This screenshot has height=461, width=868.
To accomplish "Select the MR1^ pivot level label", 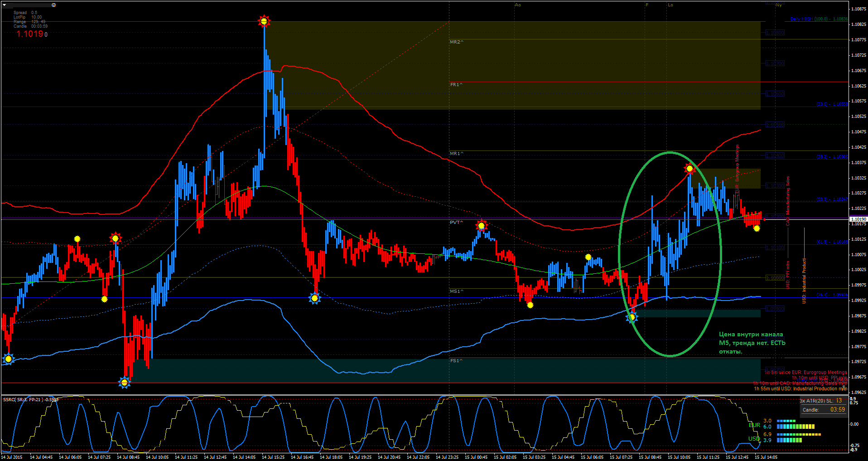I will pos(456,153).
